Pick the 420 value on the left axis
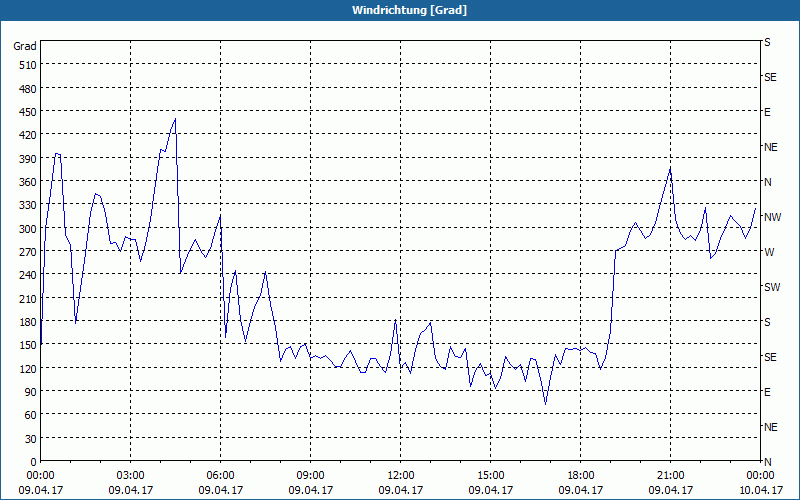This screenshot has height=500, width=800. 29,136
